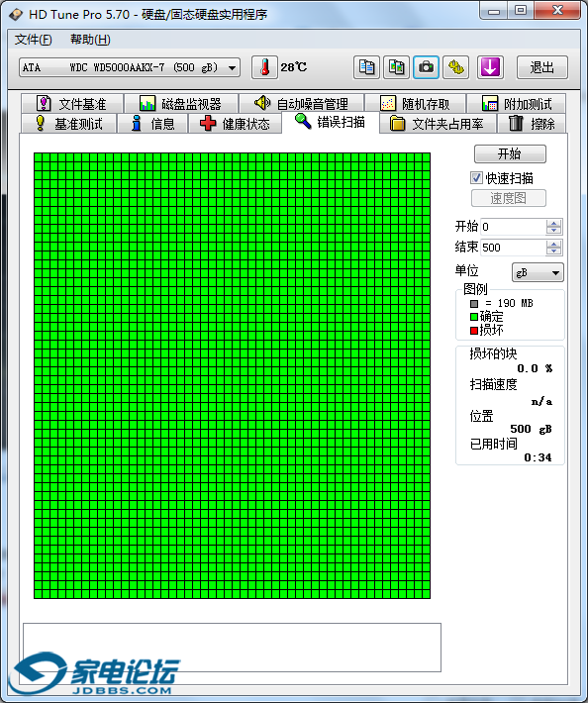Click the 0:34 elapsed time value

538,457
